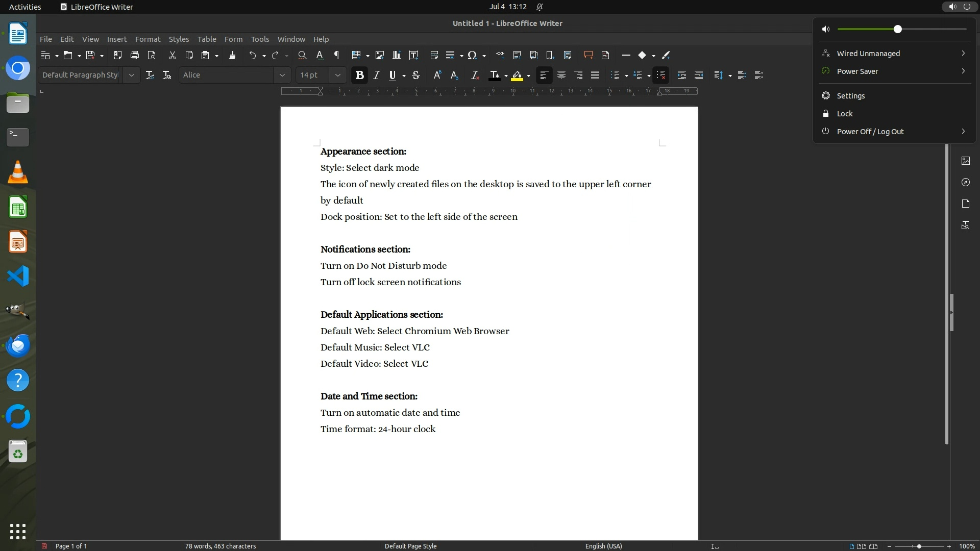This screenshot has height=551, width=980.
Task: Click the Clone Formatting paintbrush icon
Action: [232, 55]
